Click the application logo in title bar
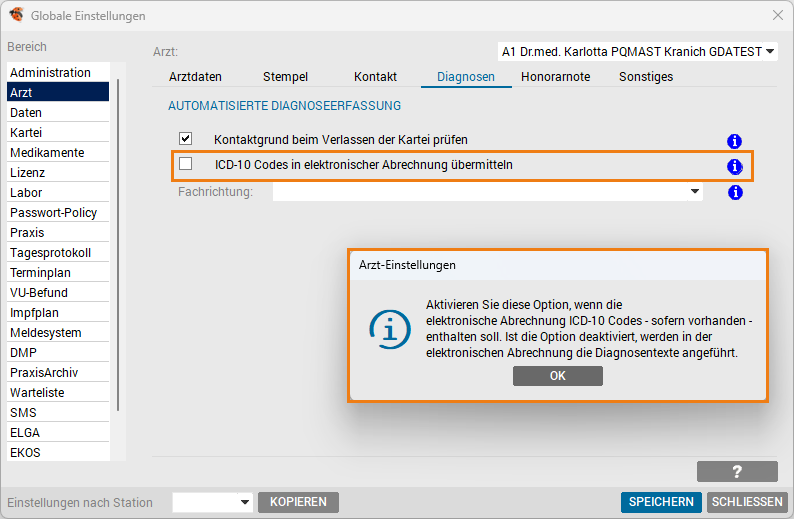This screenshot has height=519, width=794. point(16,15)
